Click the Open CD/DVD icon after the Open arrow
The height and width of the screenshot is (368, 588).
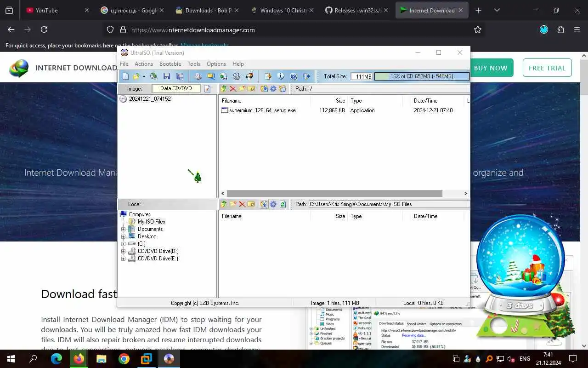tap(154, 76)
